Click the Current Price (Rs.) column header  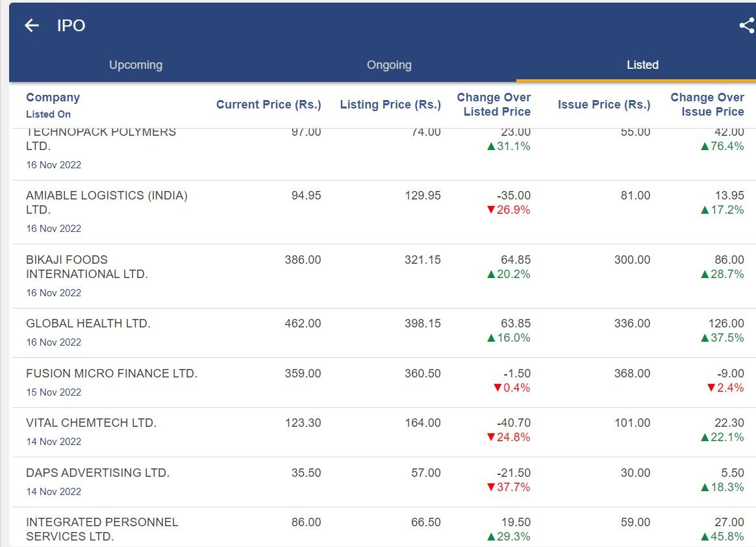click(x=268, y=105)
